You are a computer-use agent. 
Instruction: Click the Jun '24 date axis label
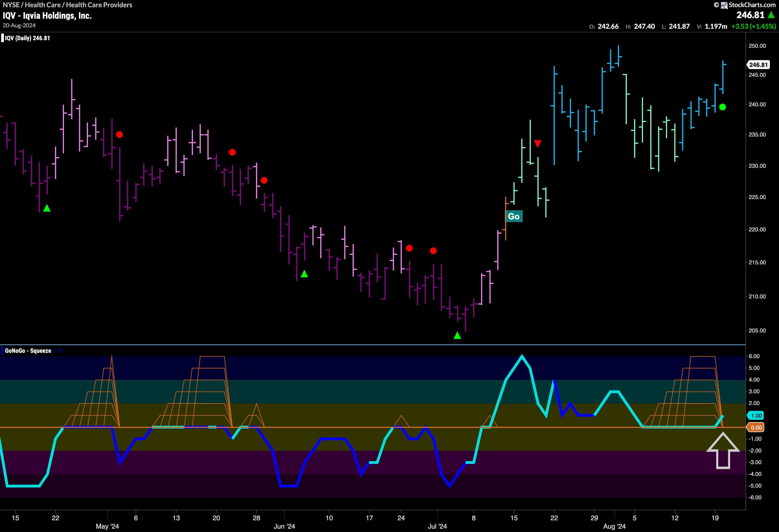(x=284, y=526)
